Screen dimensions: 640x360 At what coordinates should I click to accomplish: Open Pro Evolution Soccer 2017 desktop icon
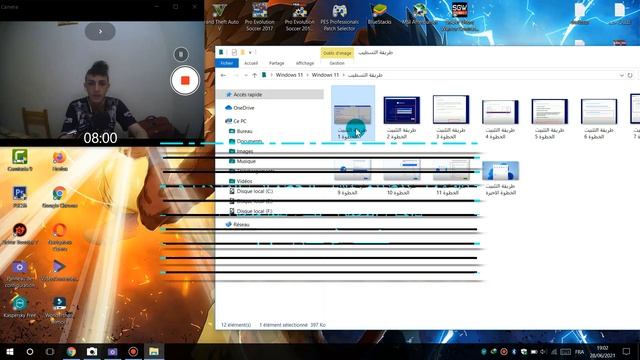(260, 16)
